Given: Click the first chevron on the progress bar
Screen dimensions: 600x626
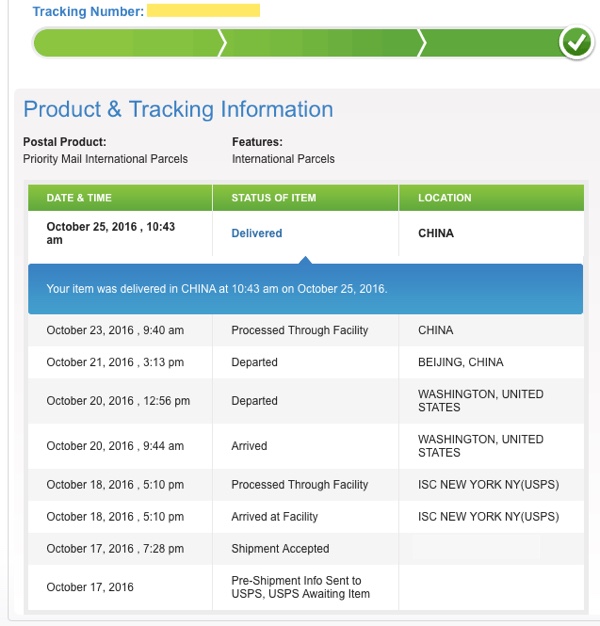Looking at the screenshot, I should pyautogui.click(x=223, y=43).
